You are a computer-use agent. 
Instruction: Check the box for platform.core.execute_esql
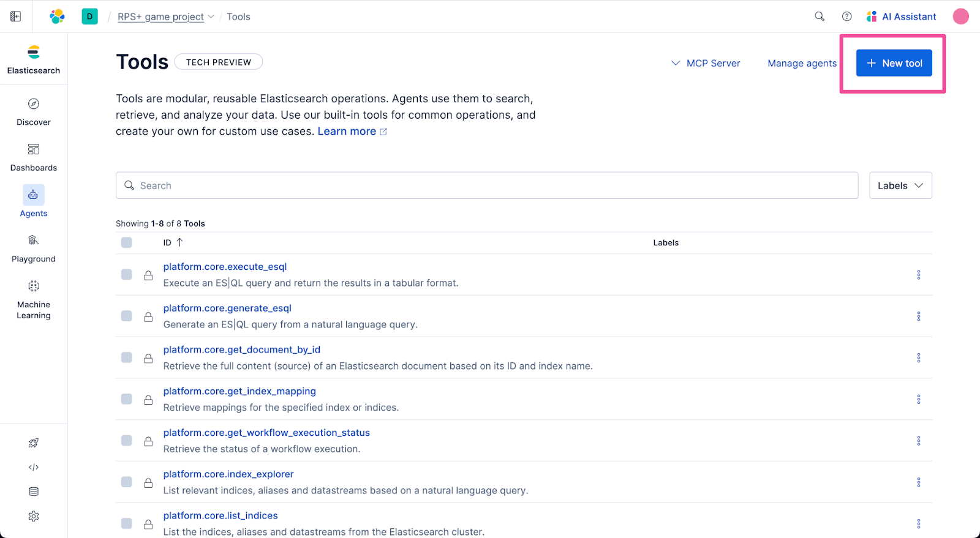tap(127, 275)
